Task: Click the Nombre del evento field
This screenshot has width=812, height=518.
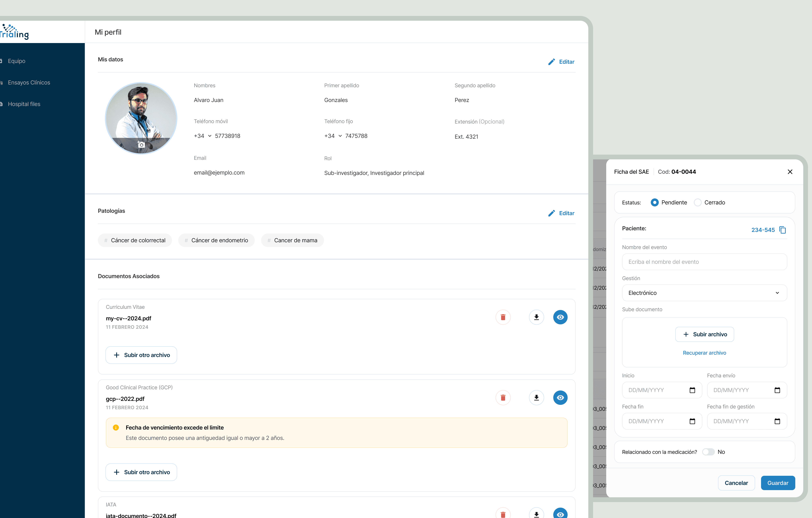Action: click(x=704, y=262)
